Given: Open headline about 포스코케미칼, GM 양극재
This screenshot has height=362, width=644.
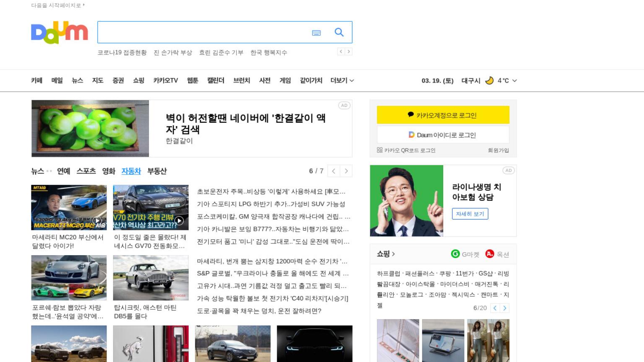Looking at the screenshot, I should click(273, 217).
